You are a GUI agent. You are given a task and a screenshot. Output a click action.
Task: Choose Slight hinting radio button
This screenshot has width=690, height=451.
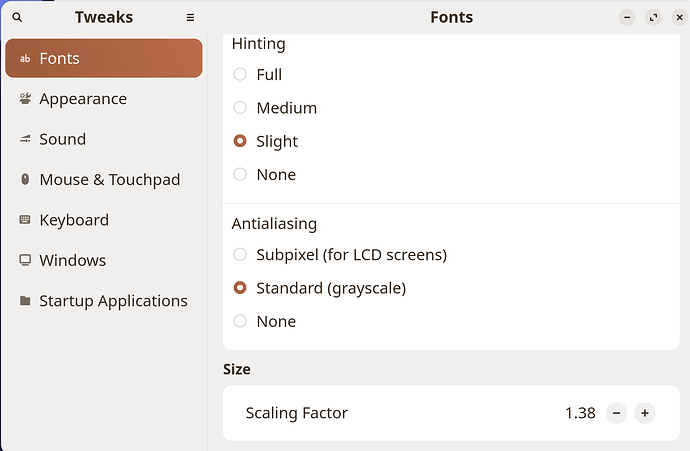click(240, 142)
